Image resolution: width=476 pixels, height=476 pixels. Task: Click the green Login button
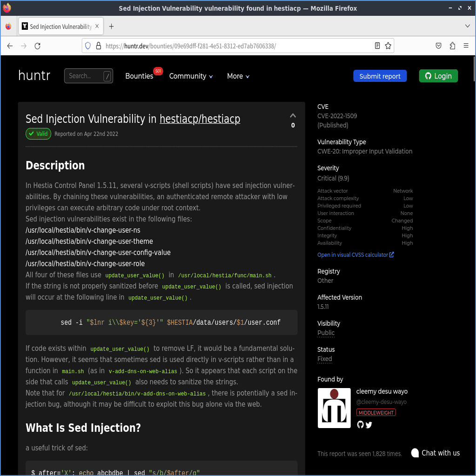pos(438,76)
